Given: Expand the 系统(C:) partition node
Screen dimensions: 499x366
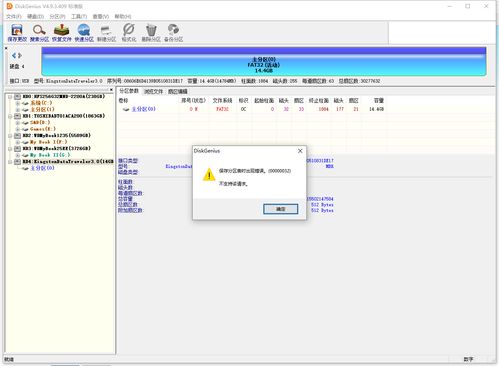Looking at the screenshot, I should [x=18, y=103].
